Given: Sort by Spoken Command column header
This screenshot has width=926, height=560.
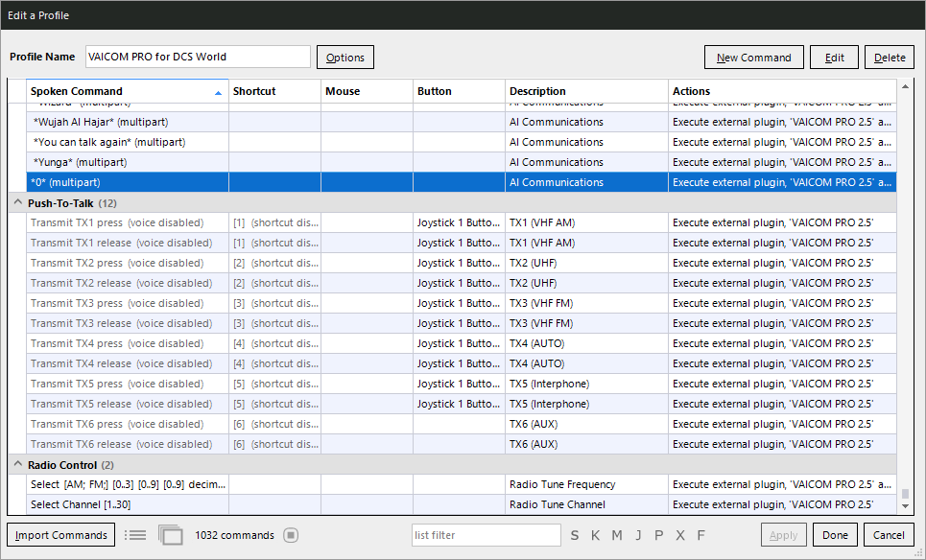Looking at the screenshot, I should point(127,91).
